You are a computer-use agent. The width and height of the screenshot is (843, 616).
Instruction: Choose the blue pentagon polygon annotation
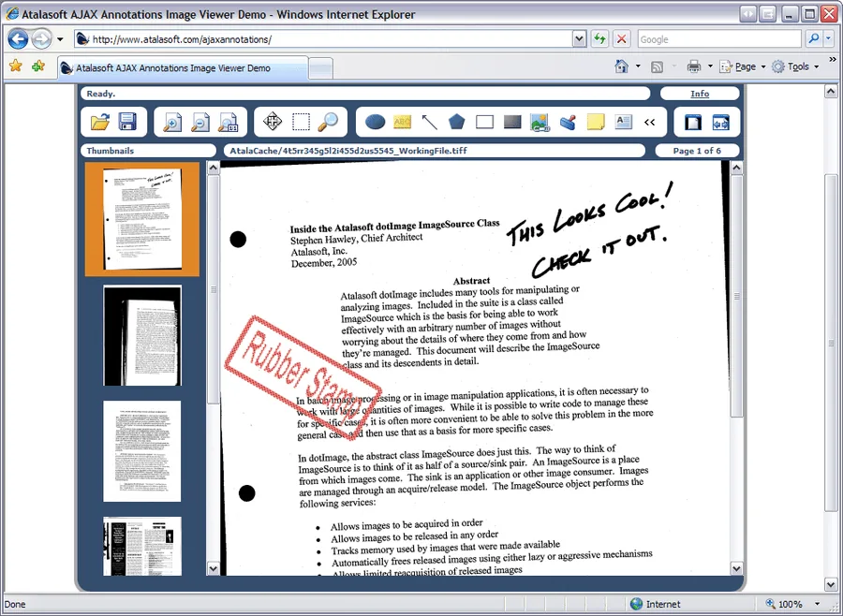456,122
